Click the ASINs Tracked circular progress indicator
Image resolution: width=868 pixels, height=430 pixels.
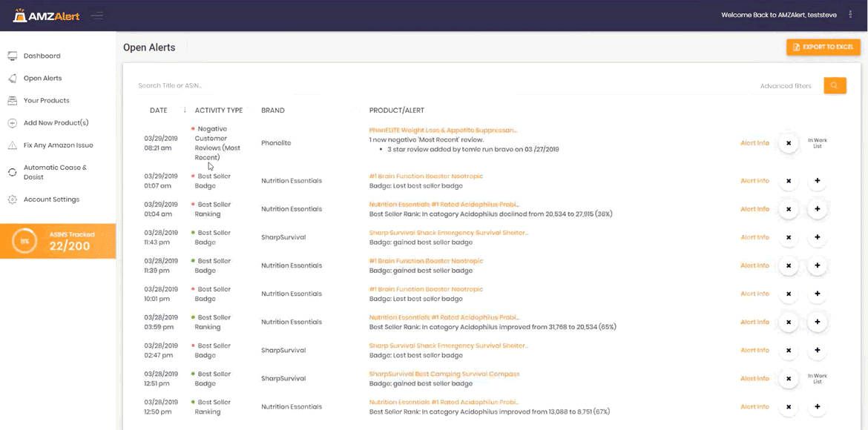24,241
